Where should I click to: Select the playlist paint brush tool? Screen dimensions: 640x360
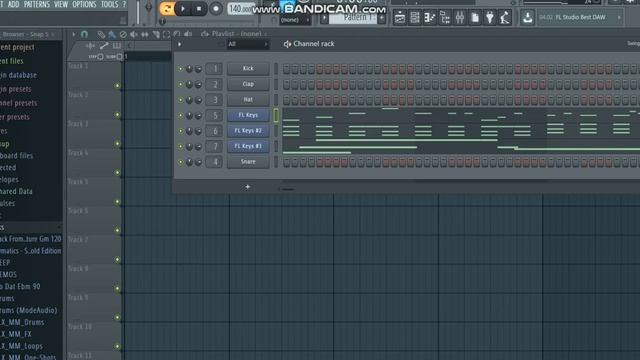112,35
